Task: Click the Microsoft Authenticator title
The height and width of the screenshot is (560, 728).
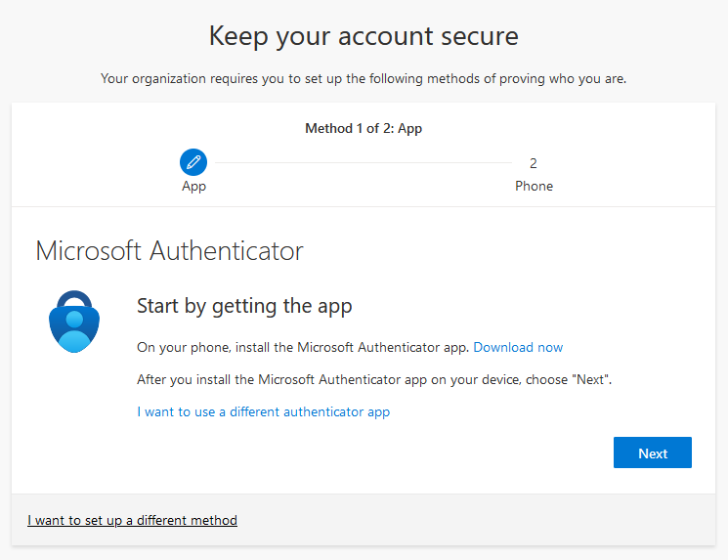Action: click(169, 251)
